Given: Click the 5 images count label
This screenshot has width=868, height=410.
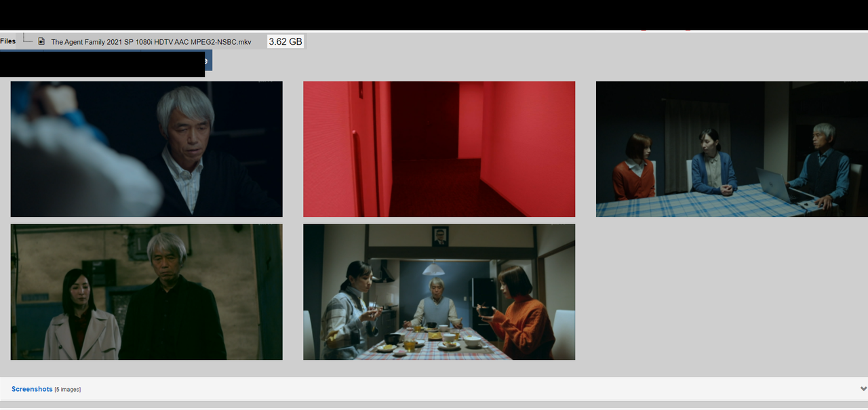Looking at the screenshot, I should pos(68,390).
